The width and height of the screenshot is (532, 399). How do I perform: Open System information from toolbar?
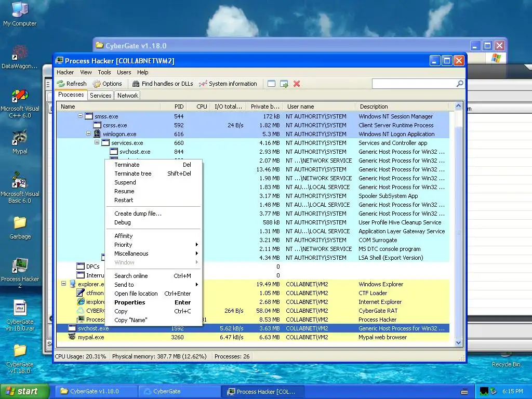pos(228,84)
